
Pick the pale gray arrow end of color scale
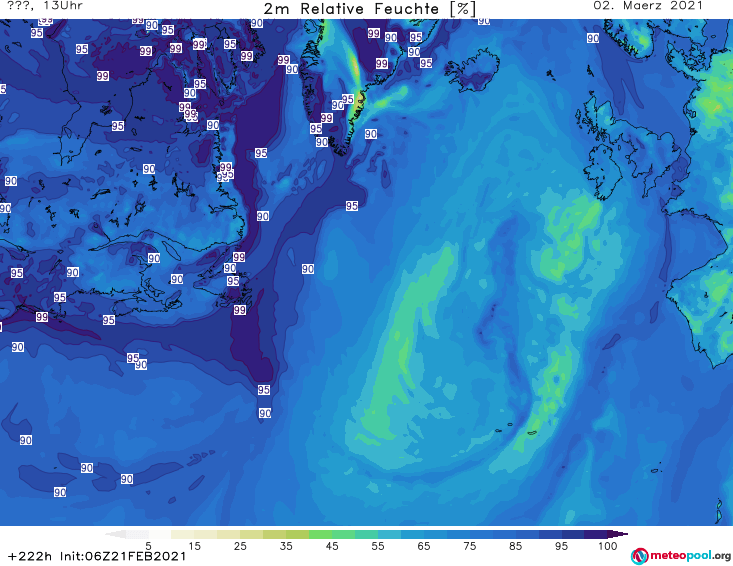click(x=115, y=534)
